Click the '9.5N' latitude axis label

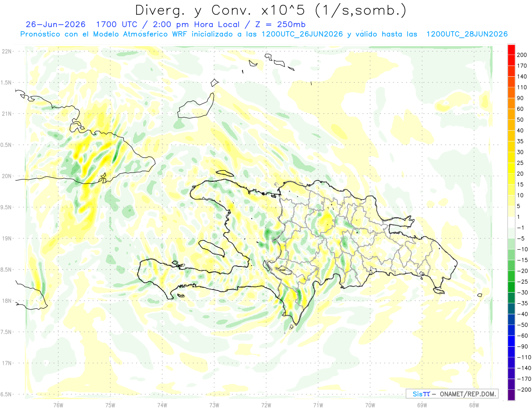(x=6, y=207)
